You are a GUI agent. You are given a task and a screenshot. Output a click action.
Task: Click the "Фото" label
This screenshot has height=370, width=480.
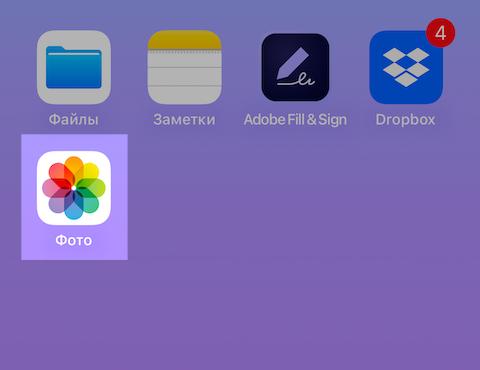tap(74, 240)
